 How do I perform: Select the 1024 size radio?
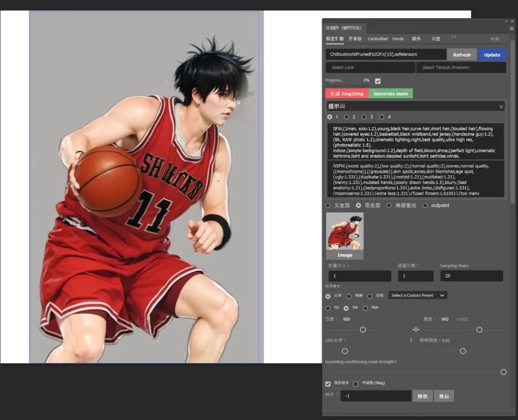(x=365, y=308)
